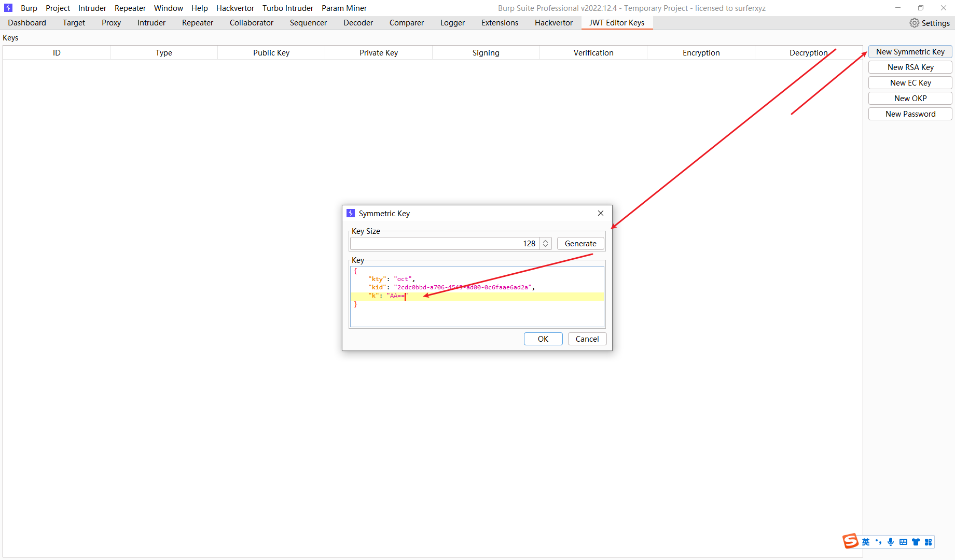Click the "kid" value line in Key editor
955x560 pixels.
coord(451,287)
